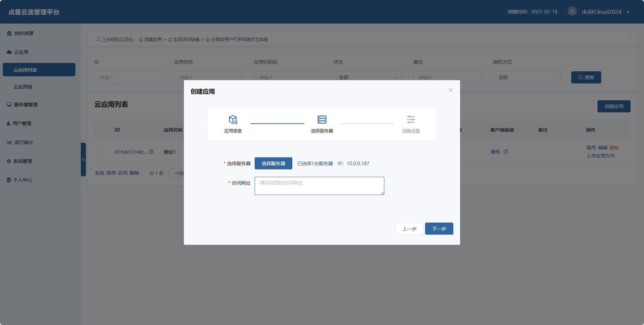Open 云应用组 in sidebar
The image size is (644, 325).
[23, 87]
